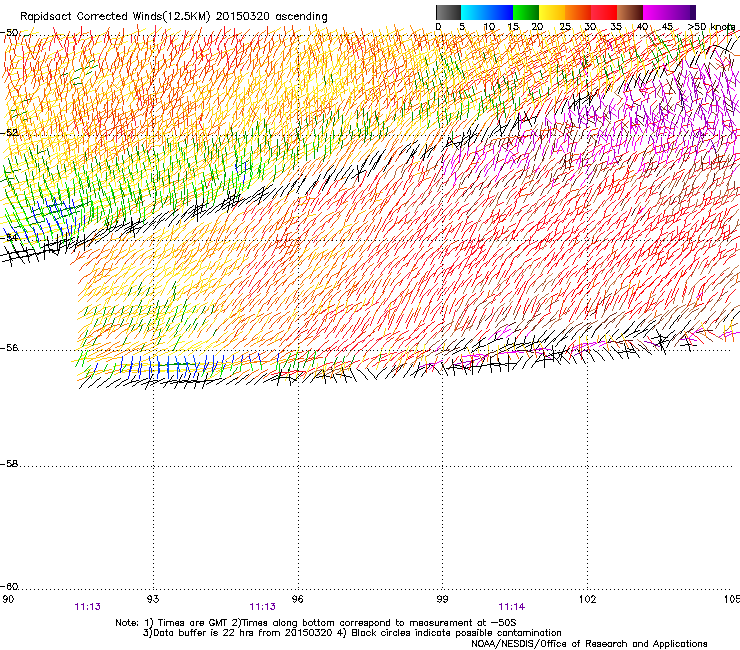
Task: Click the '25' legend scale label
Action: 565,27
